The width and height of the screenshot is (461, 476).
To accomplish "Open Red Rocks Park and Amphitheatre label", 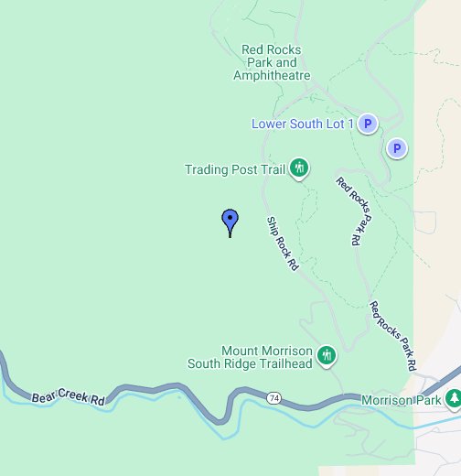I will click(272, 62).
